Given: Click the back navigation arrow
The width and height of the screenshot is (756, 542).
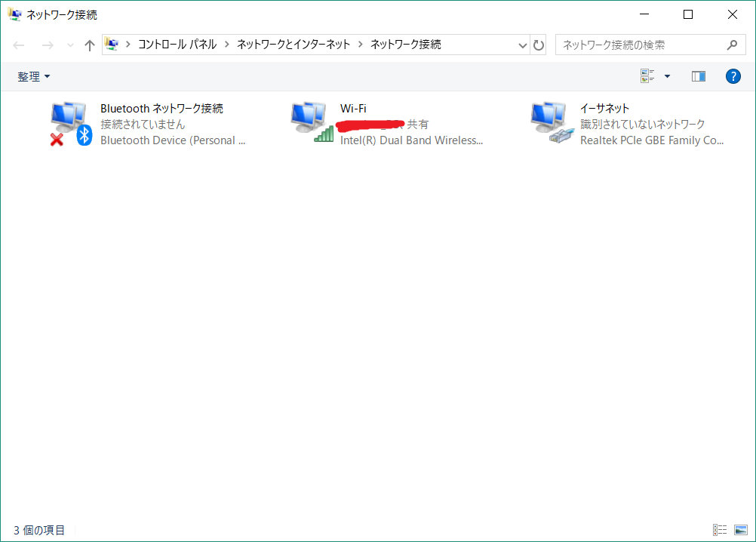Looking at the screenshot, I should (x=18, y=45).
